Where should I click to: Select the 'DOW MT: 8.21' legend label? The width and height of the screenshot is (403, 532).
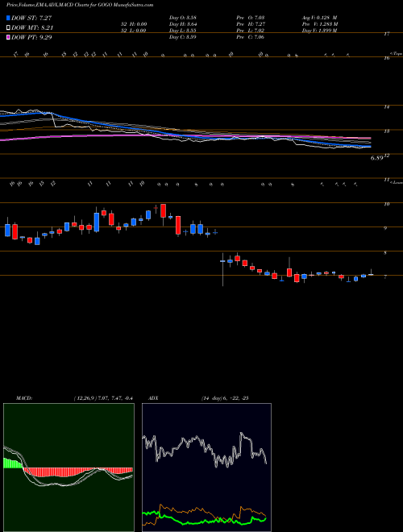tap(31, 28)
